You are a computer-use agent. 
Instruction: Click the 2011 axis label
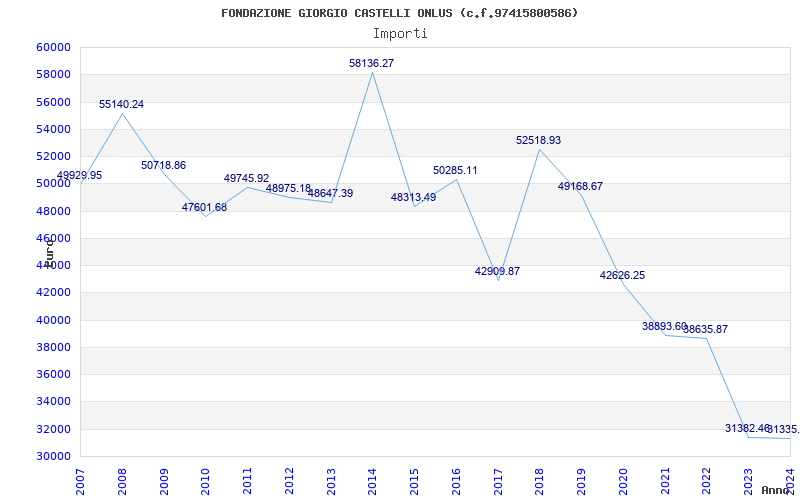point(247,482)
